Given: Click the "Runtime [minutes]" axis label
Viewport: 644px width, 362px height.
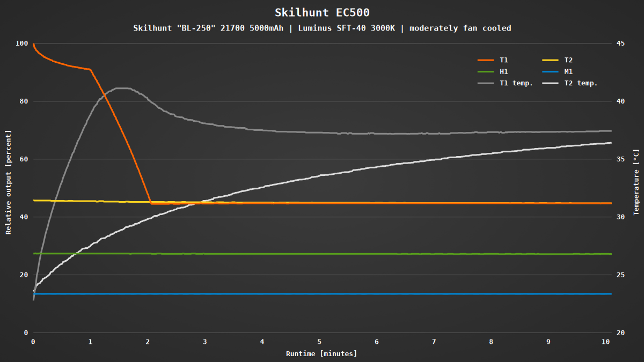Looking at the screenshot, I should 321,353.
